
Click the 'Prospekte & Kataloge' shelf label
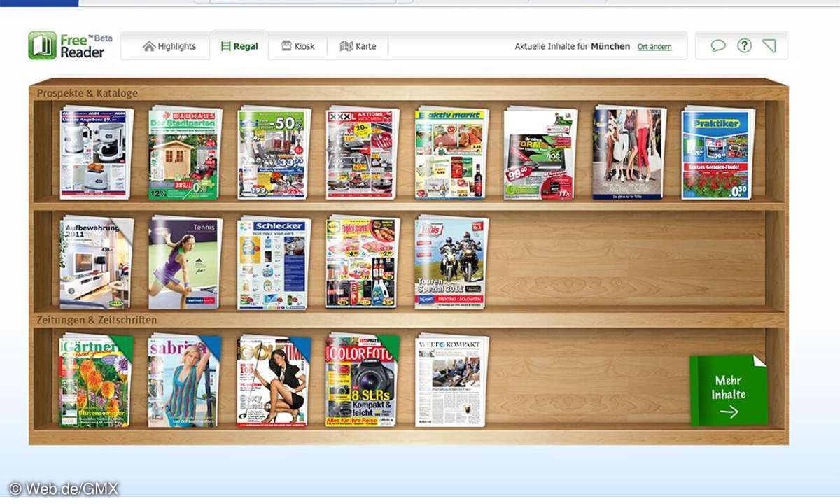[87, 92]
